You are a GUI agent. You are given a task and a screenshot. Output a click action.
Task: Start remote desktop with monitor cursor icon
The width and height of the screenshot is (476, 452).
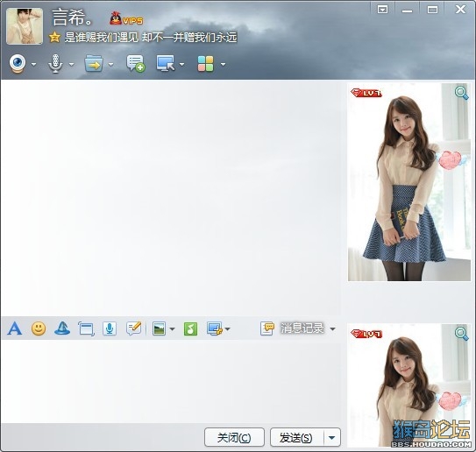point(166,64)
